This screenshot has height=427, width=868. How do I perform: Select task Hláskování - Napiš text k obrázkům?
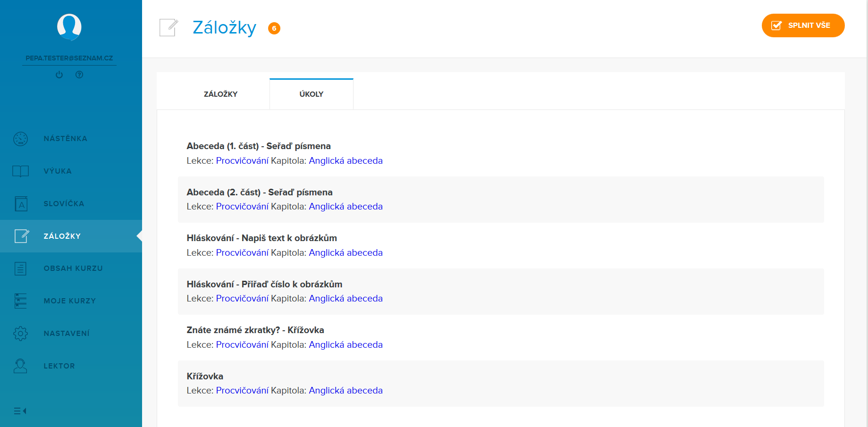[261, 238]
